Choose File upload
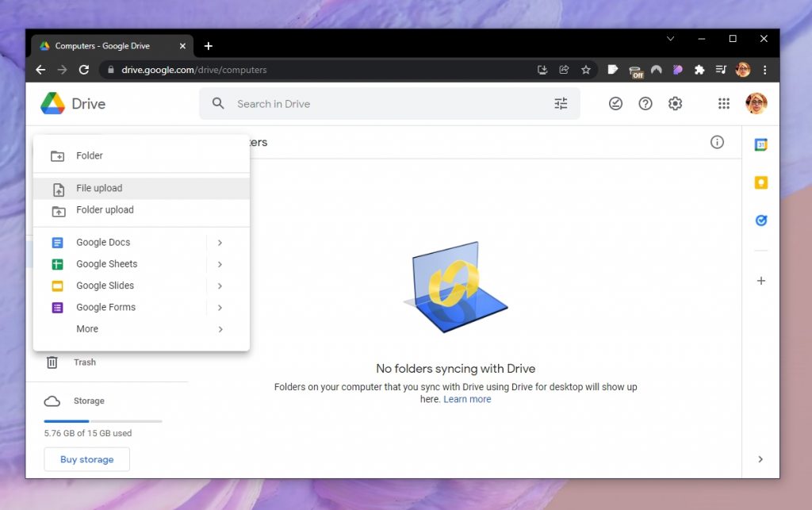The width and height of the screenshot is (812, 510). 141,189
